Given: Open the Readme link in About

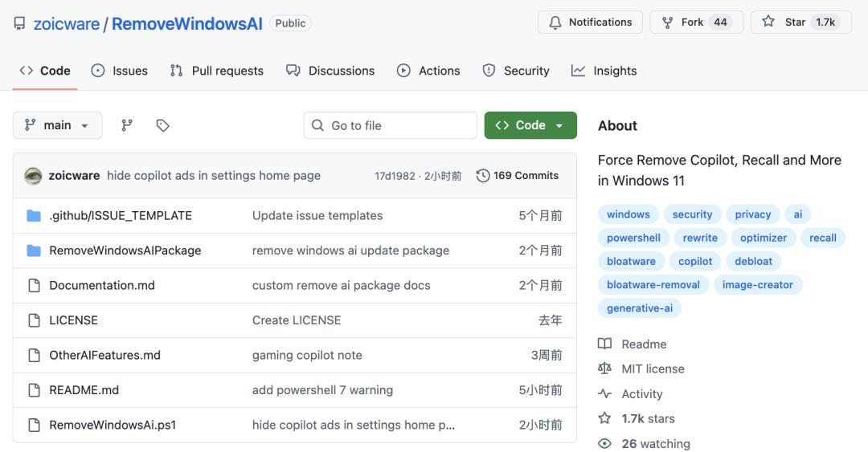Looking at the screenshot, I should 643,344.
